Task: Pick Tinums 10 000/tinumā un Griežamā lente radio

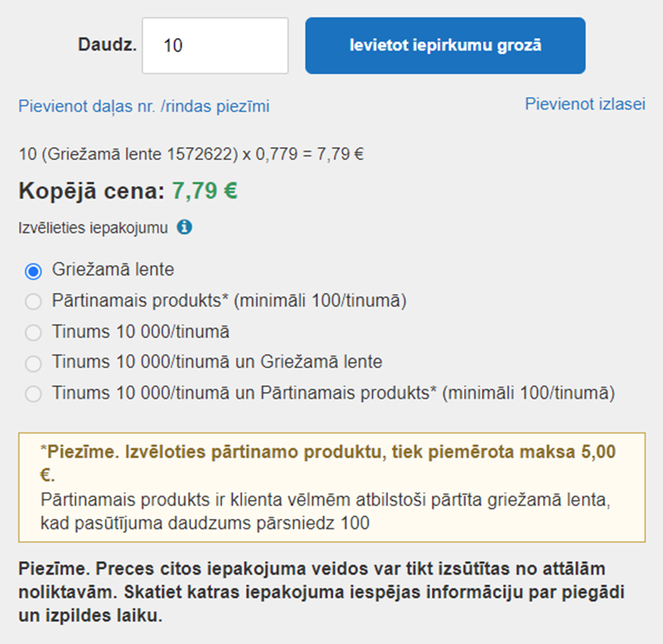Action: (x=33, y=363)
